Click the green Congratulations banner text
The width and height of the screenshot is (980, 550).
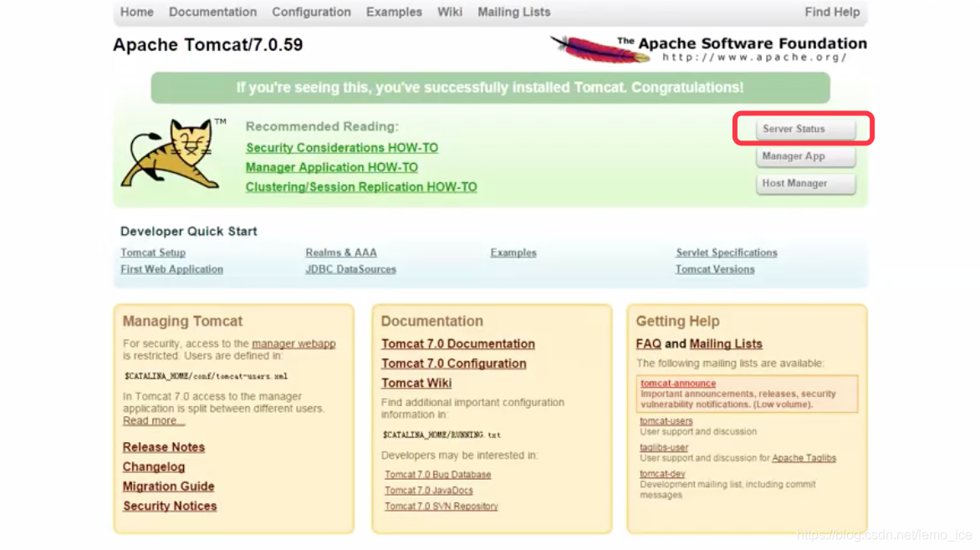[490, 88]
